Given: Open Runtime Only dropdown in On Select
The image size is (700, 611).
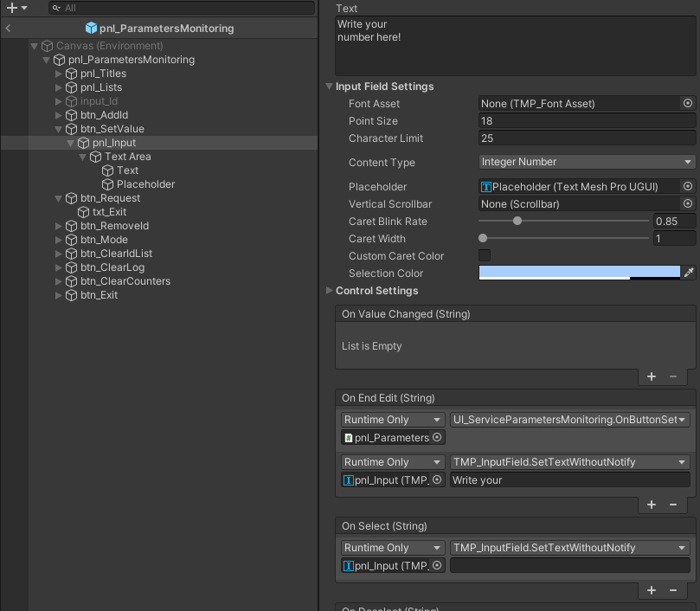Looking at the screenshot, I should (393, 548).
